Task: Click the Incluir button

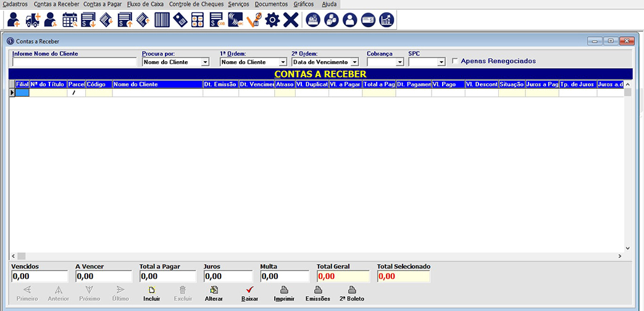Action: click(x=152, y=293)
